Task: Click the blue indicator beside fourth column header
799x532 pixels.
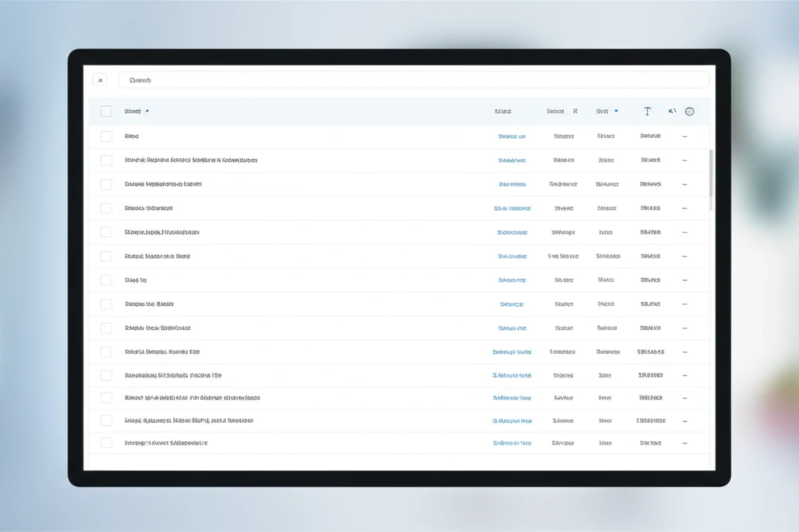Action: pyautogui.click(x=616, y=112)
